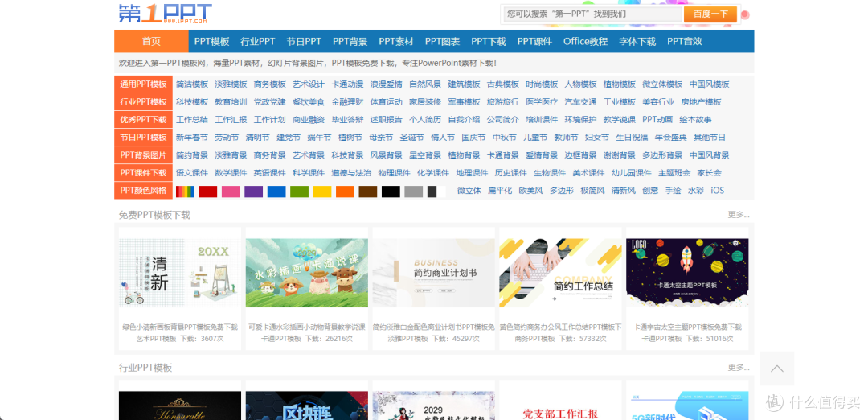Click the 星空背景 link
The width and height of the screenshot is (868, 420).
(425, 155)
